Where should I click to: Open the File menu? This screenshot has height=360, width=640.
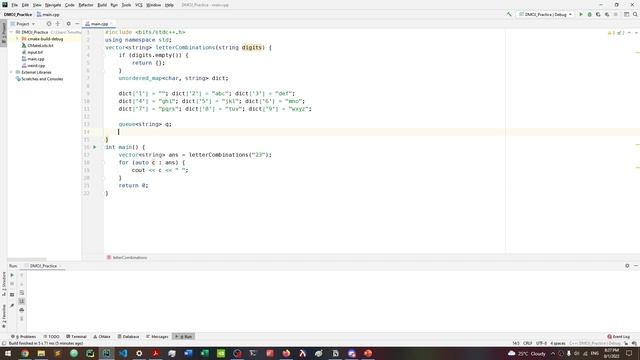pyautogui.click(x=14, y=5)
